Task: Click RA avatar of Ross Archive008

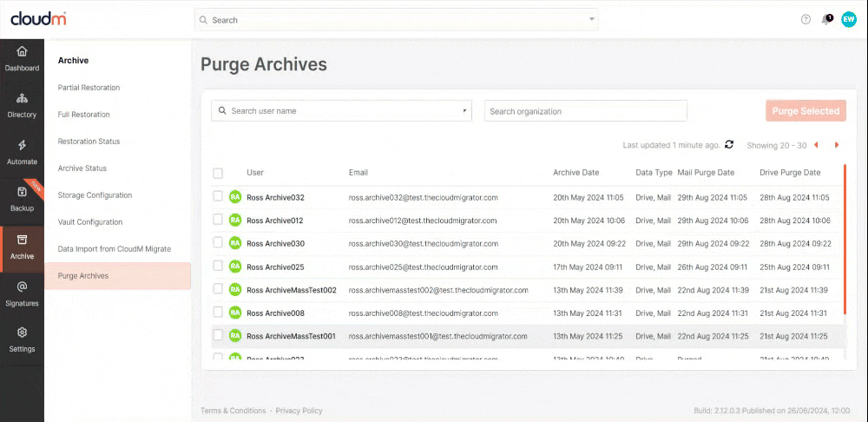Action: (235, 313)
